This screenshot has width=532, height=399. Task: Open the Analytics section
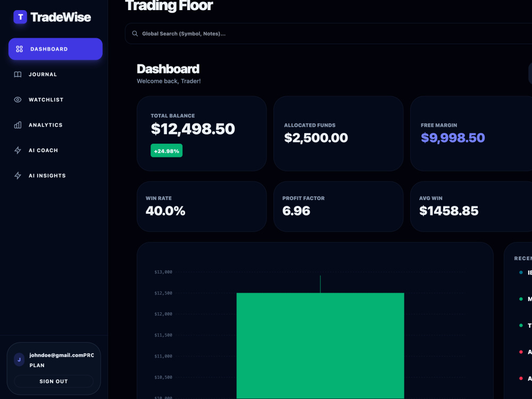[x=55, y=125]
